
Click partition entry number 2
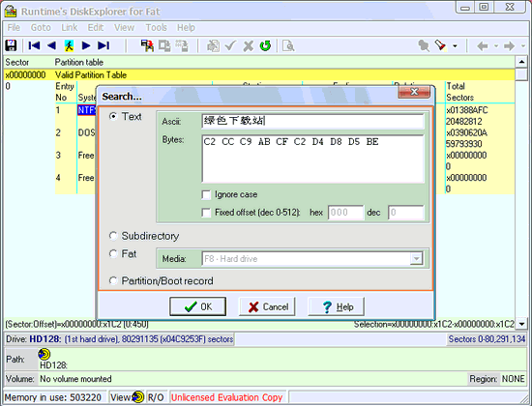click(58, 132)
